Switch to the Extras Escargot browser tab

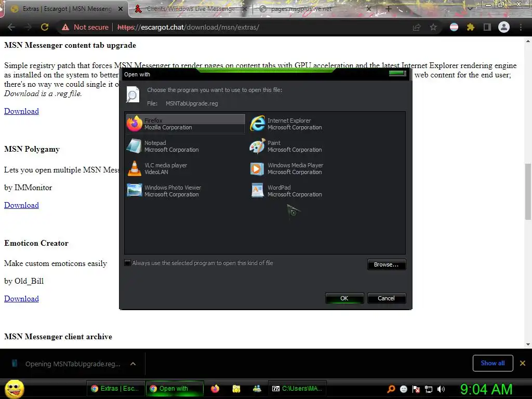(x=63, y=9)
